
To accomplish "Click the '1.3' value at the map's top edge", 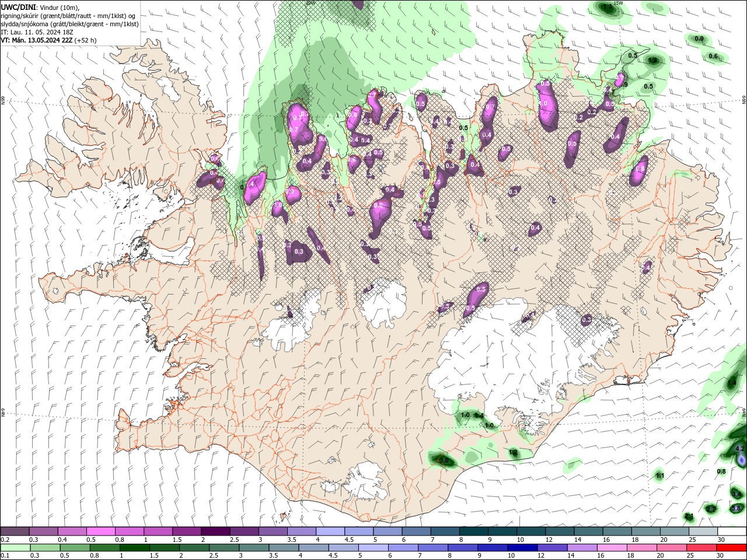I will (x=608, y=7).
